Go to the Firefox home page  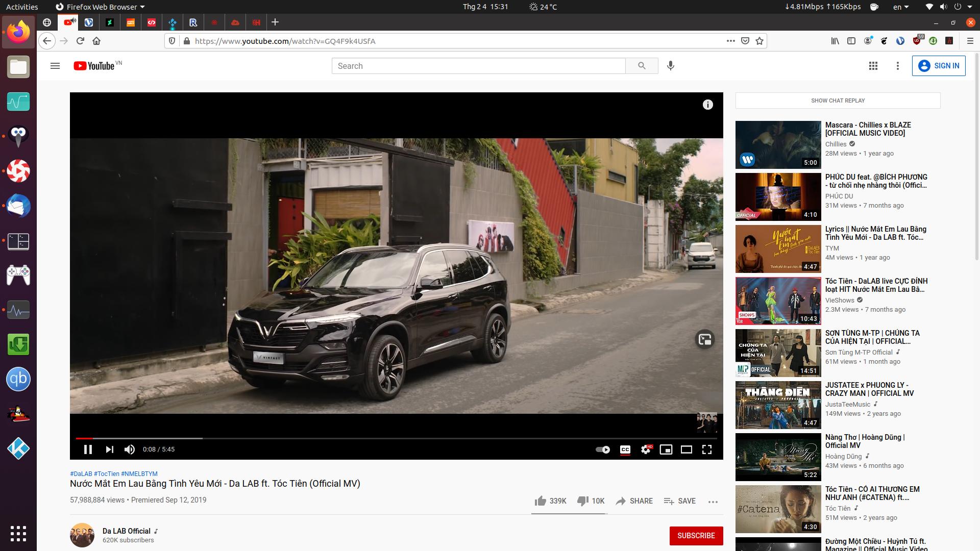(96, 41)
